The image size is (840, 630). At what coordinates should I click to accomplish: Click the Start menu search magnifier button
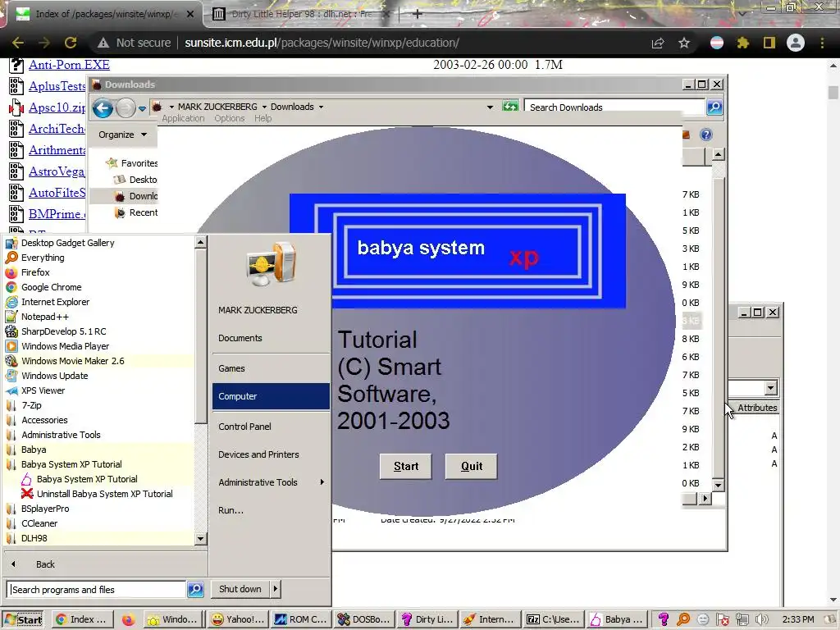coord(195,589)
